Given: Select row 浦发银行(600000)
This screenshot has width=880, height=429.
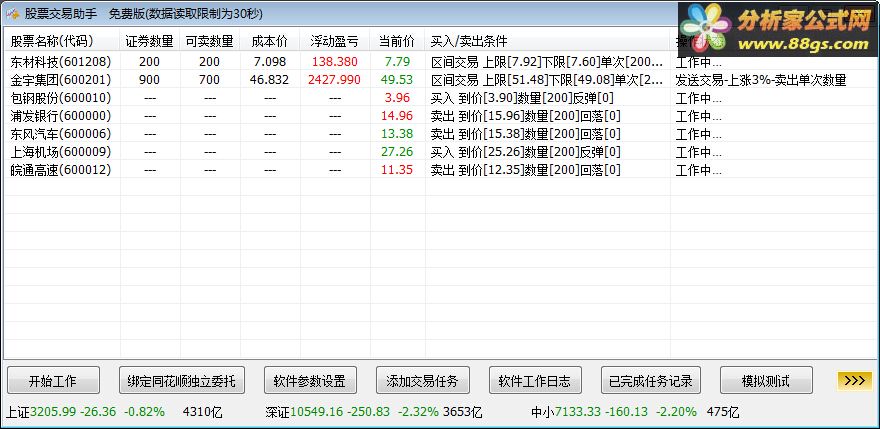Looking at the screenshot, I should (440, 116).
